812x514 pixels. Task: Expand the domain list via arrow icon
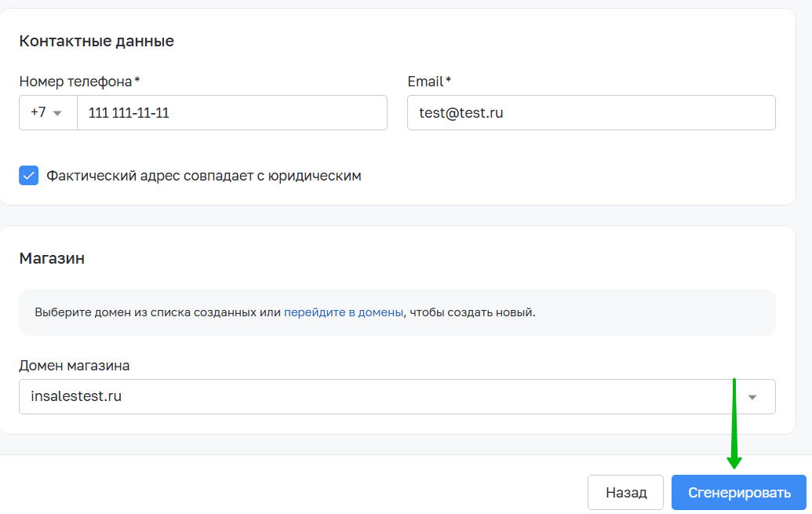pyautogui.click(x=752, y=397)
